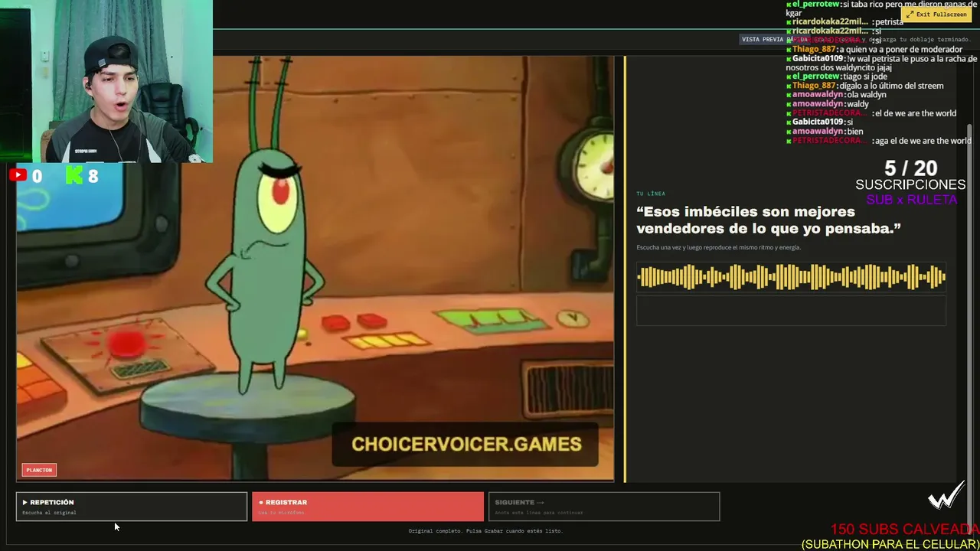This screenshot has height=551, width=980.
Task: Click the Exit Fullscreen button
Action: 936,15
